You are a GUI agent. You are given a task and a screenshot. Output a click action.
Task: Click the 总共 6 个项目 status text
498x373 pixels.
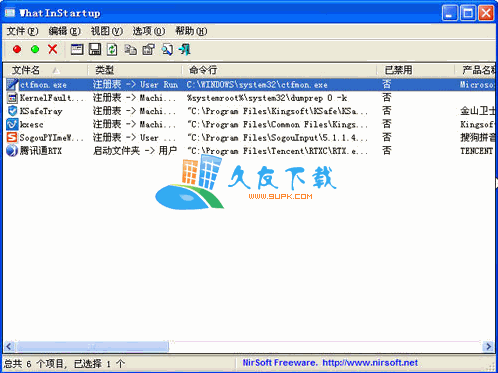33,363
